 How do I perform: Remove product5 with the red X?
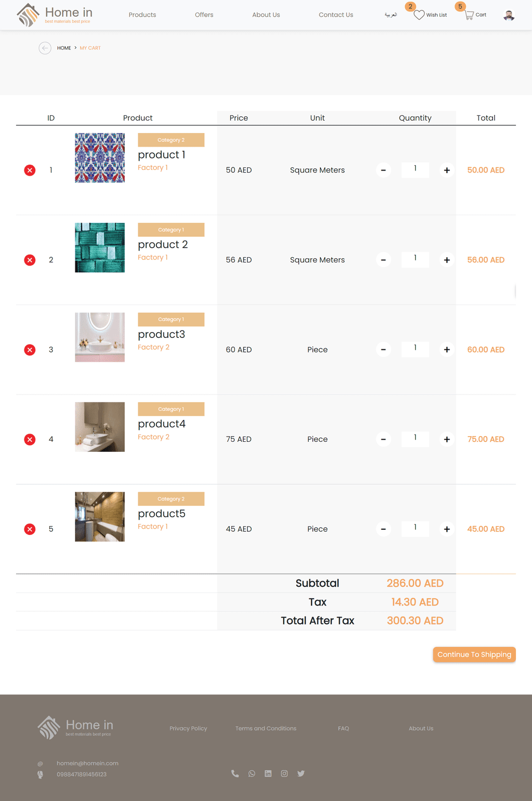tap(30, 529)
